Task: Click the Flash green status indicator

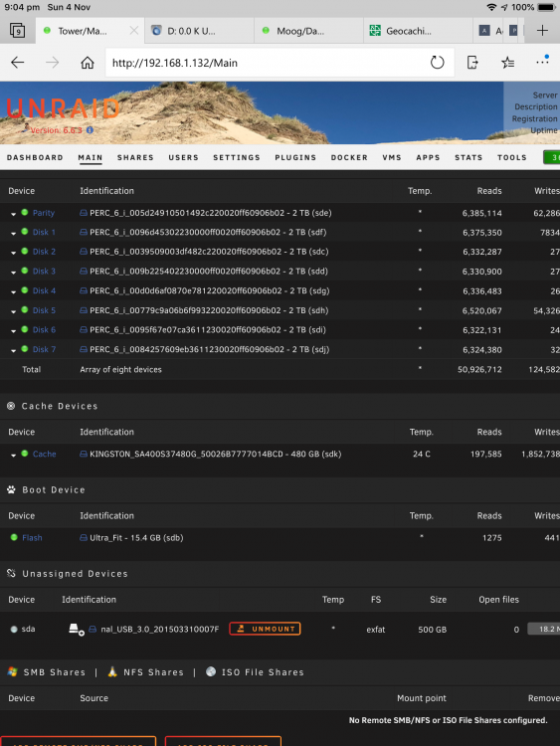Action: (x=14, y=537)
